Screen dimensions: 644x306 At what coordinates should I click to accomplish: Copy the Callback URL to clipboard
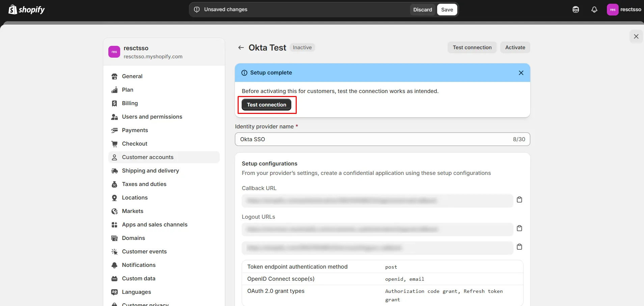(x=519, y=200)
